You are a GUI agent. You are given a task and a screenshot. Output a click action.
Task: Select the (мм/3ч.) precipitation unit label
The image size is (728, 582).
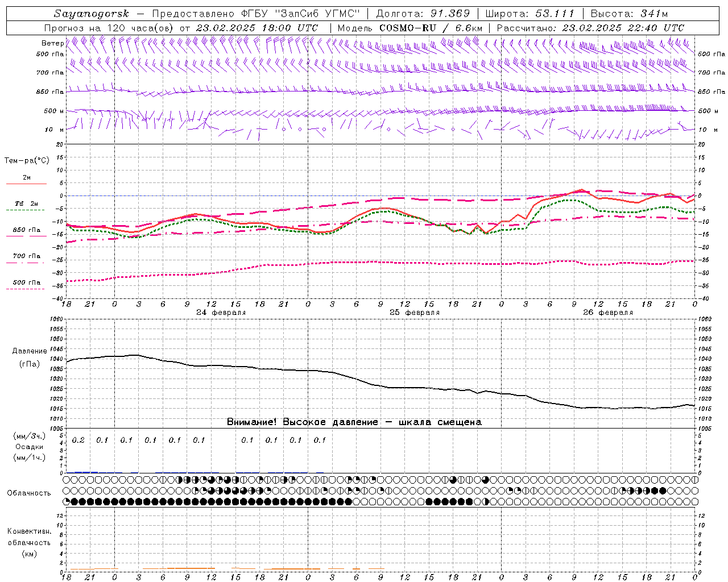(30, 436)
